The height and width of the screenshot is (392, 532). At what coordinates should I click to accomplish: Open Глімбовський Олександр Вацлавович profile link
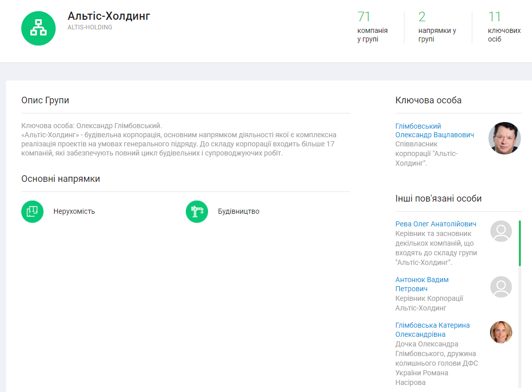[434, 131]
